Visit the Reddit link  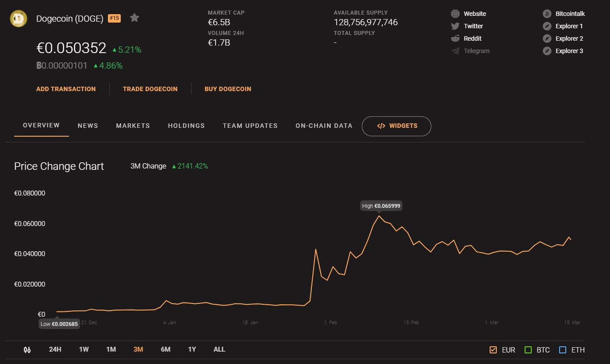point(473,38)
